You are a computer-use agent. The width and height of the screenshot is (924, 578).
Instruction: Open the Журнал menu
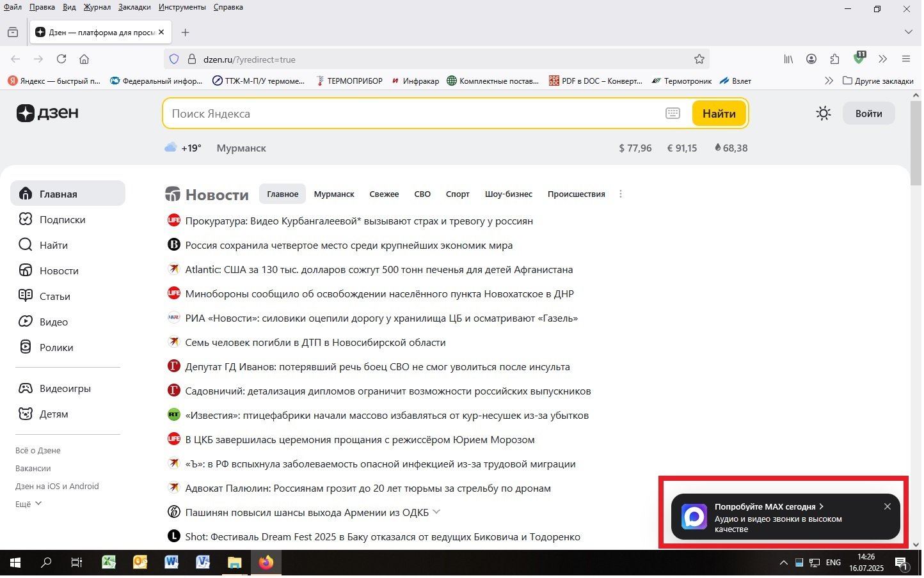(x=97, y=7)
